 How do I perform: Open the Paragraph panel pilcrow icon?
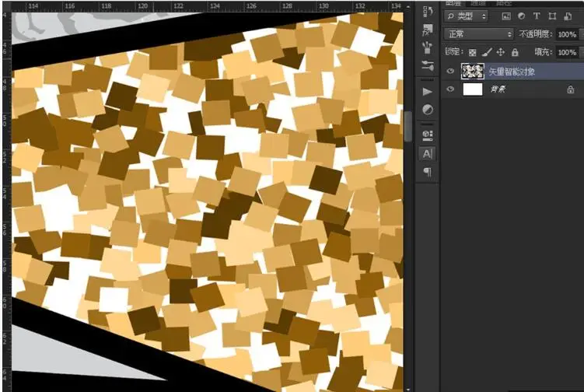click(x=428, y=171)
